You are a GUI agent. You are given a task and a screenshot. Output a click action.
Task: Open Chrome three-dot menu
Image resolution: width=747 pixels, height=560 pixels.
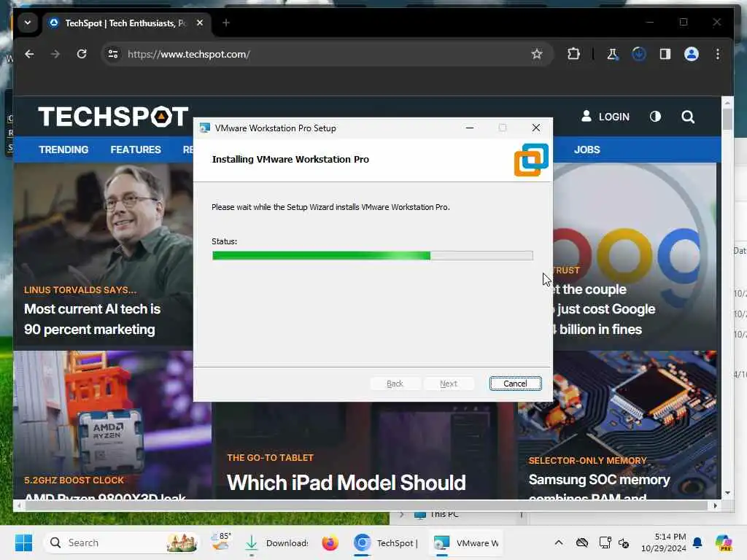coord(718,54)
